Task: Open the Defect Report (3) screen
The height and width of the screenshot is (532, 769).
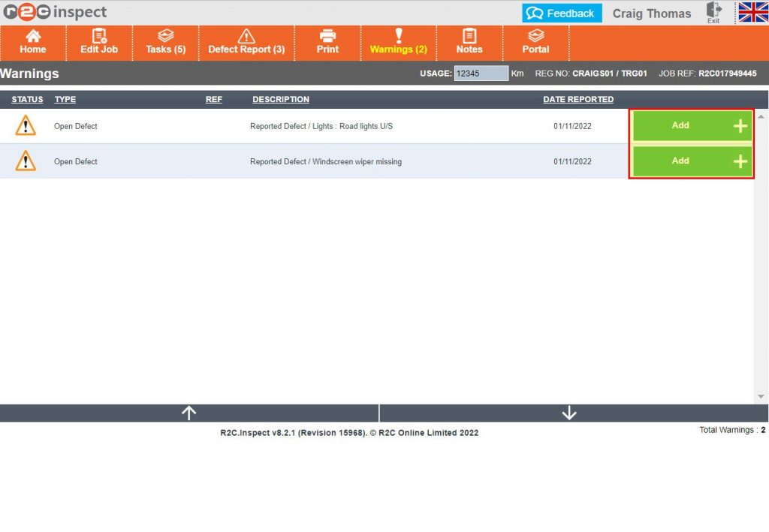Action: pyautogui.click(x=246, y=43)
